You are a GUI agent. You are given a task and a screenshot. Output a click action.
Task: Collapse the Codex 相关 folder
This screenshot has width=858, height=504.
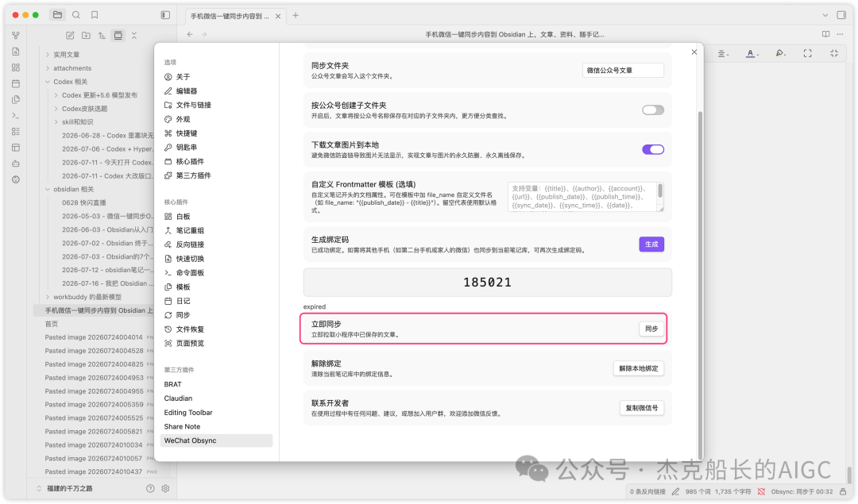[x=48, y=82]
